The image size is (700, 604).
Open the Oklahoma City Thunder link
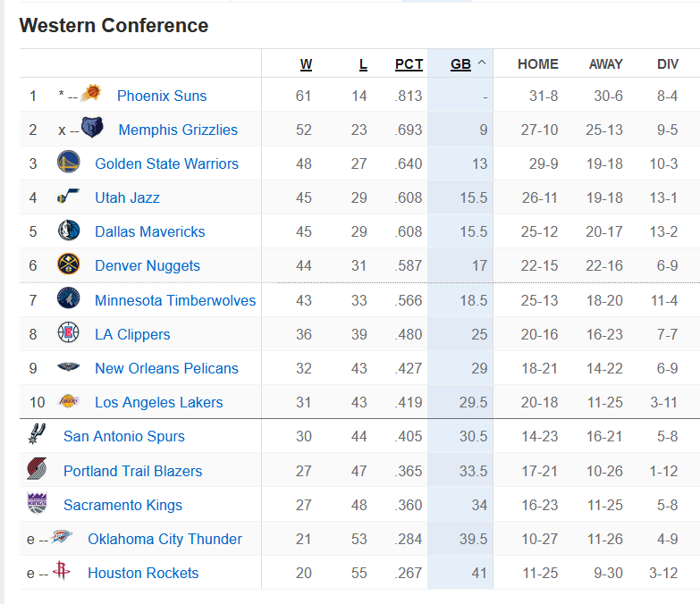point(164,539)
